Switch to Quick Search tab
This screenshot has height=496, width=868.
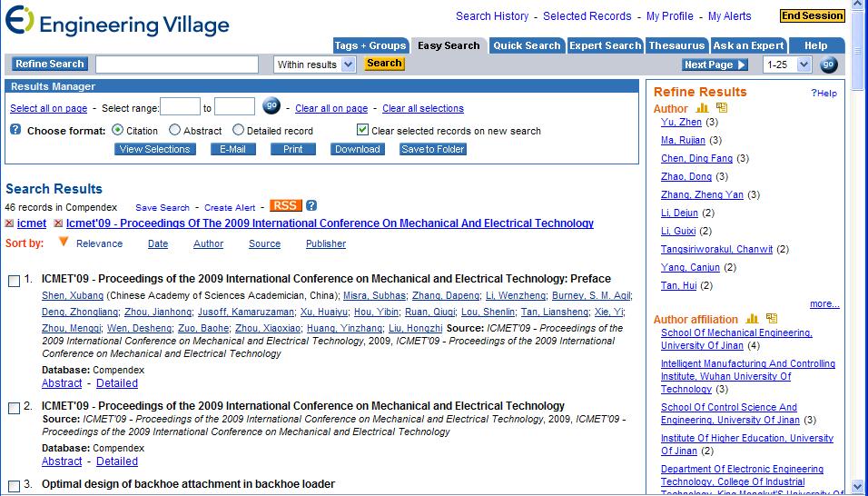tap(527, 46)
